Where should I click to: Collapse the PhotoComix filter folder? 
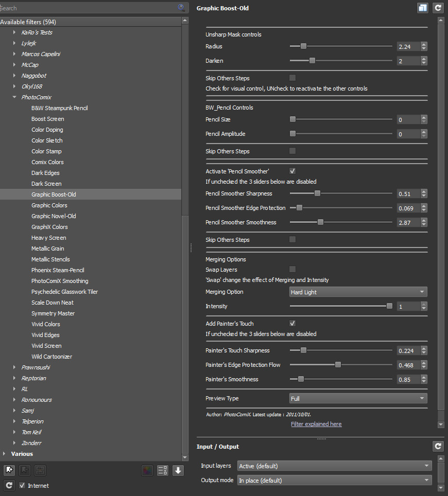pos(14,97)
